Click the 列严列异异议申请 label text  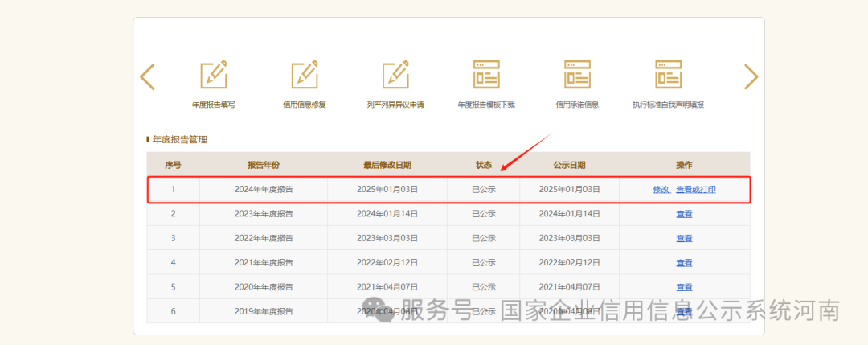click(x=395, y=105)
